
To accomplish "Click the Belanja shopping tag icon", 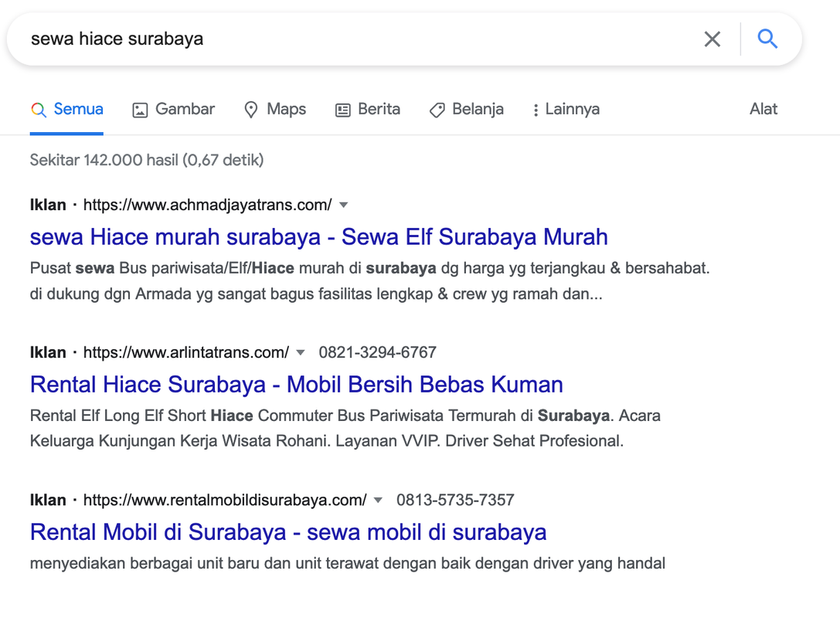I will (437, 110).
